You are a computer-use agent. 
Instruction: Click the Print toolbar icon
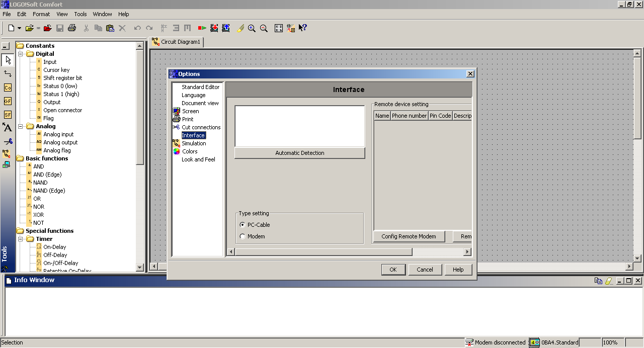pyautogui.click(x=72, y=28)
